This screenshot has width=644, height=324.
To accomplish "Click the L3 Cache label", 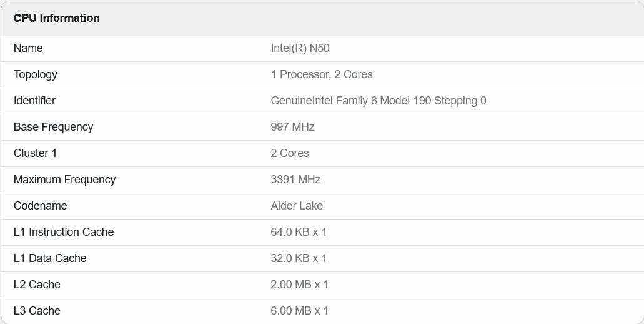I will (x=37, y=311).
